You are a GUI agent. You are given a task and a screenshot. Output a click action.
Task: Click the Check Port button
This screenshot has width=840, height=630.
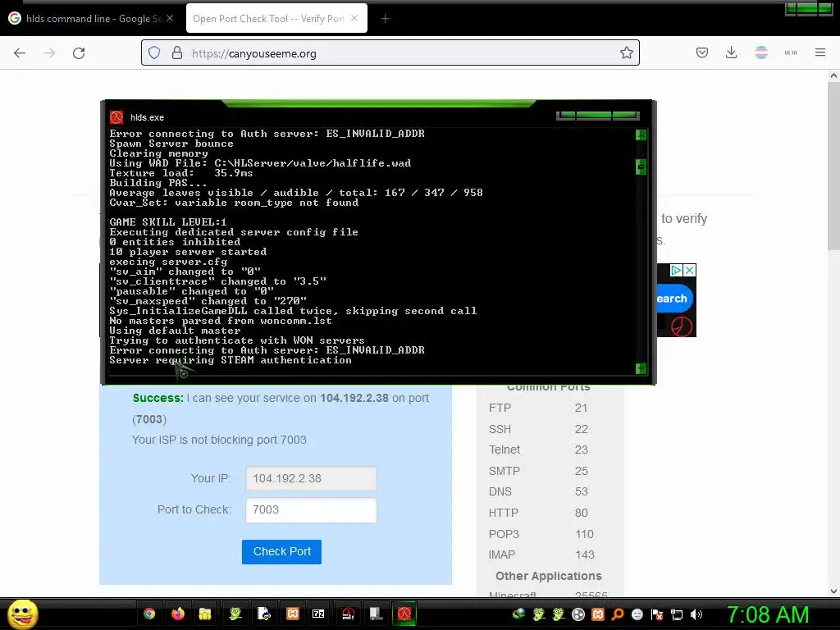tap(282, 552)
